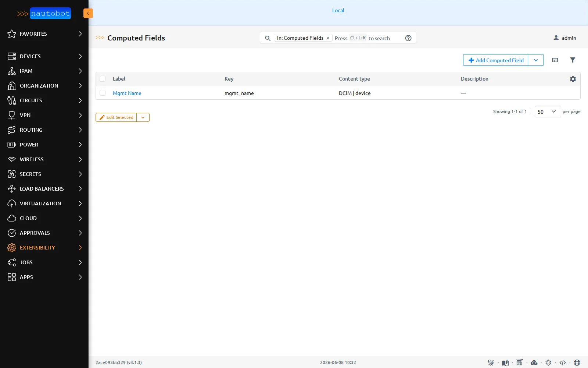Click the Secrets lock icon
This screenshot has height=368, width=588.
click(x=12, y=174)
